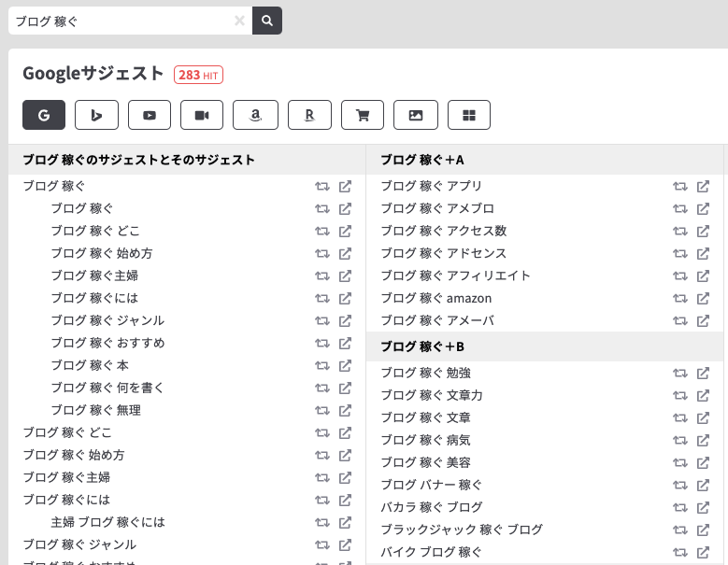Open external link for ブログ 稼ぐ 何を書く
This screenshot has width=728, height=565.
(x=345, y=388)
